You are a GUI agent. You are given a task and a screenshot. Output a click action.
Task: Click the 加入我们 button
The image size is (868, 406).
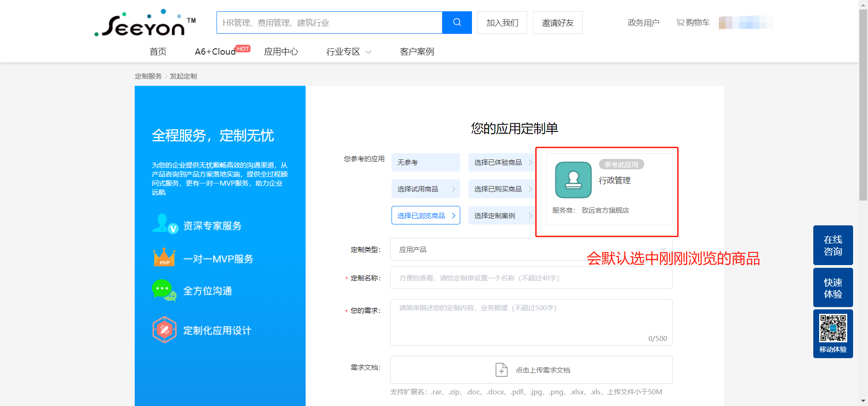[x=502, y=23]
